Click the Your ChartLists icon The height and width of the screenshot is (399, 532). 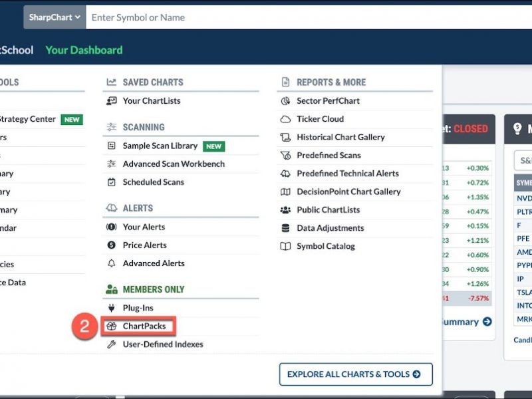[111, 101]
